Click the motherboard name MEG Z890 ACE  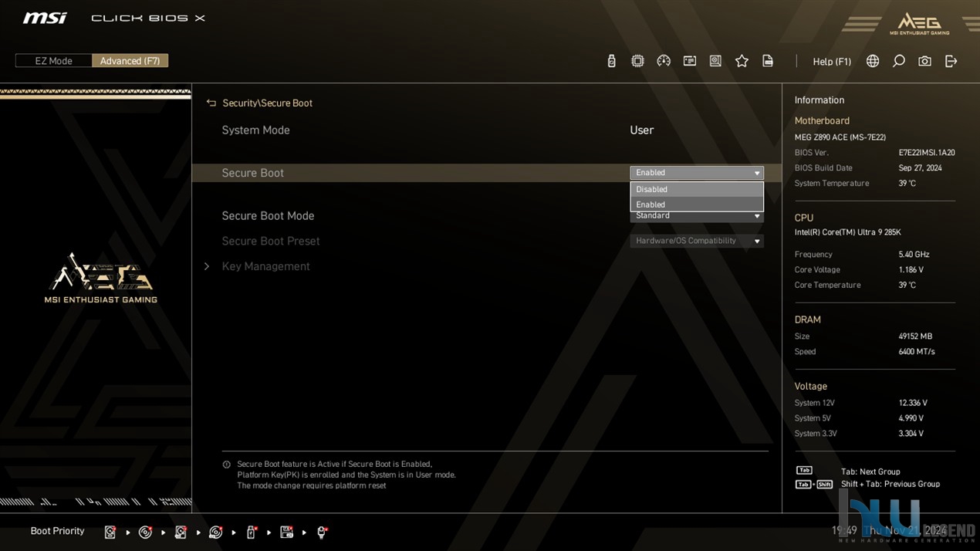point(840,137)
